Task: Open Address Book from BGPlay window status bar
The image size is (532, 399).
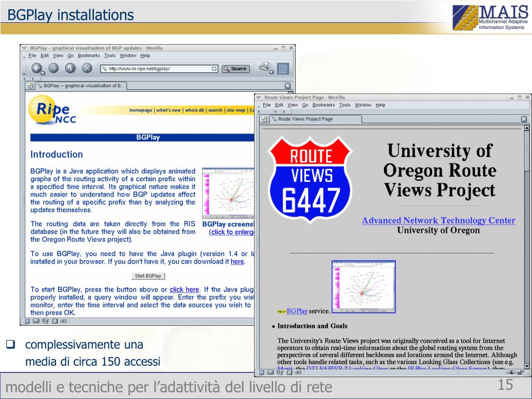Action: (55, 321)
